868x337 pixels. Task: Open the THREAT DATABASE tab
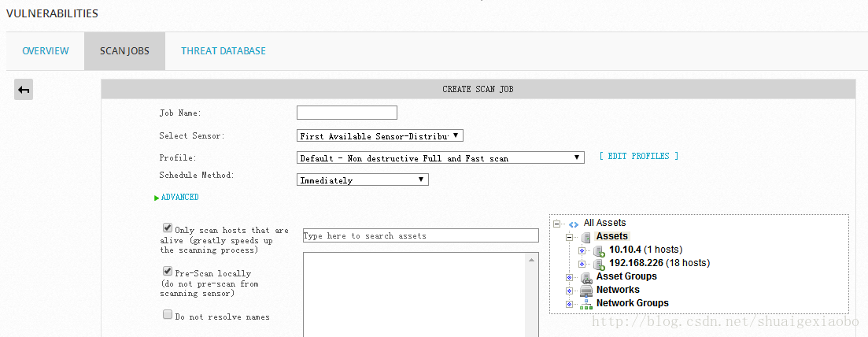point(223,51)
